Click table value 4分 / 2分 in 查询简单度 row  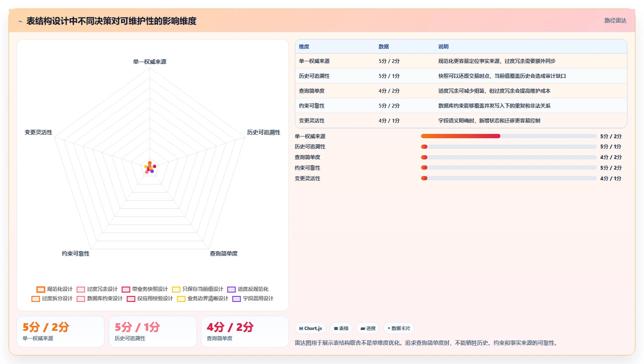click(389, 91)
